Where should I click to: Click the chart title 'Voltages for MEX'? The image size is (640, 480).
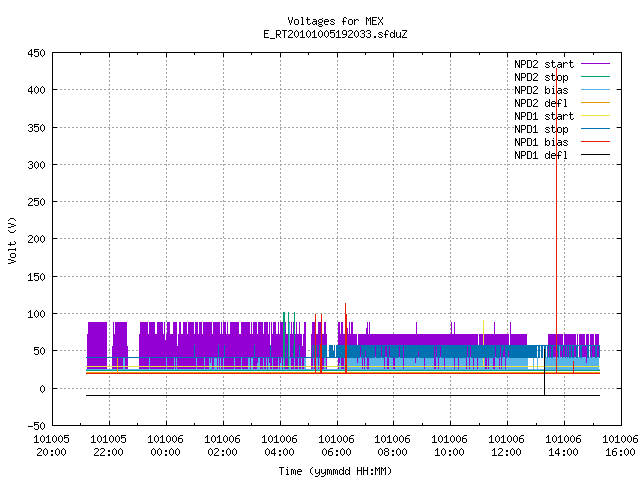click(x=335, y=21)
